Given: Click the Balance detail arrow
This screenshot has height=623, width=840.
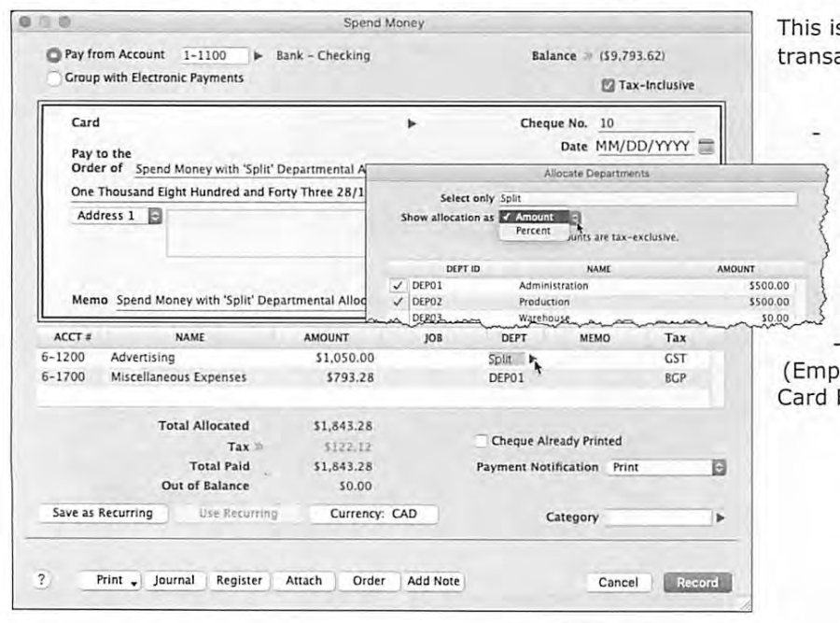Looking at the screenshot, I should (588, 56).
